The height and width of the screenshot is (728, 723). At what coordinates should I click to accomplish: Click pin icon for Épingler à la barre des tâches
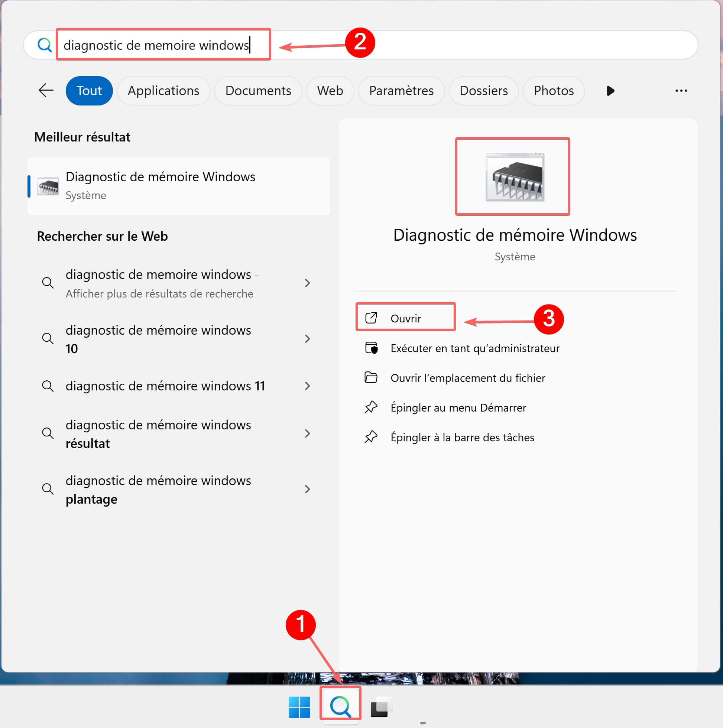371,437
